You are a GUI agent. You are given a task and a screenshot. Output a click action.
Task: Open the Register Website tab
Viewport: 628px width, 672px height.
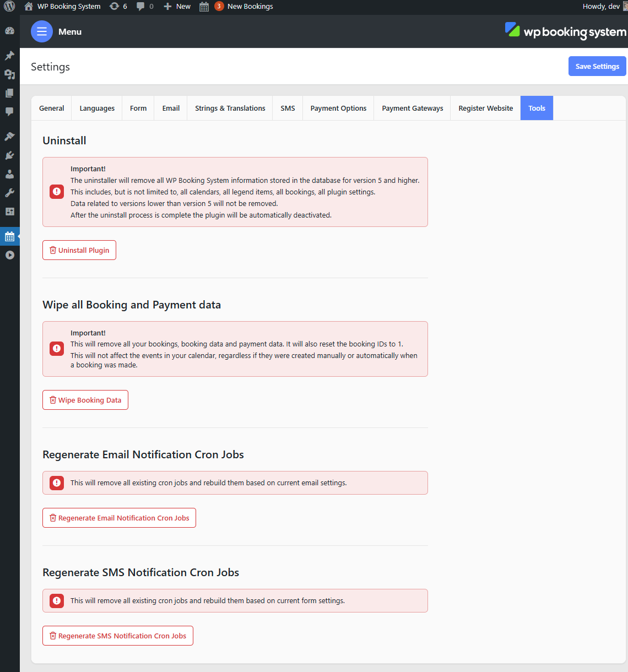[x=486, y=109]
